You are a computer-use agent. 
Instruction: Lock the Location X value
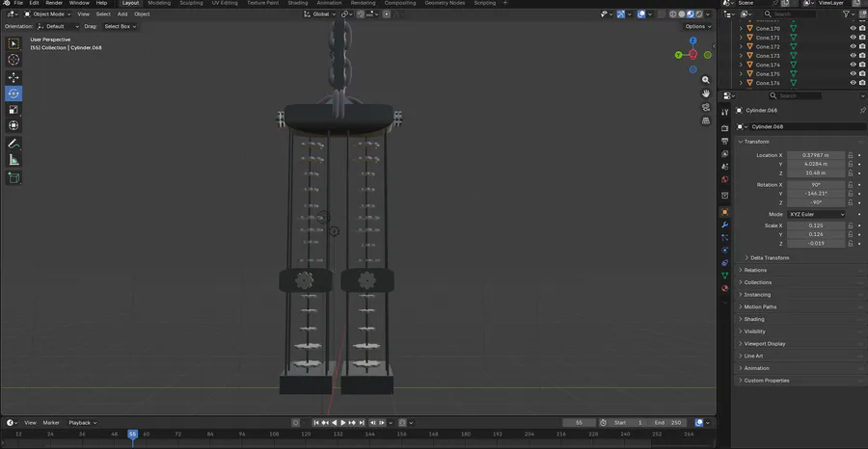[x=851, y=155]
